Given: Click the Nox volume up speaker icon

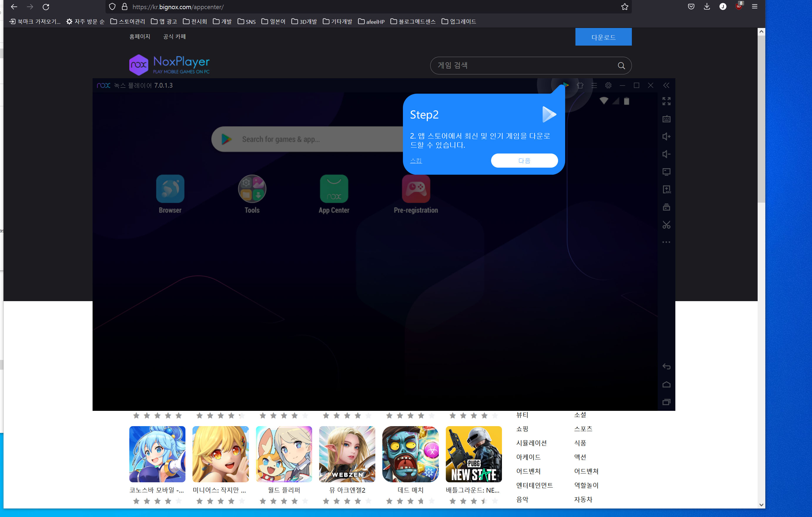Looking at the screenshot, I should 666,136.
